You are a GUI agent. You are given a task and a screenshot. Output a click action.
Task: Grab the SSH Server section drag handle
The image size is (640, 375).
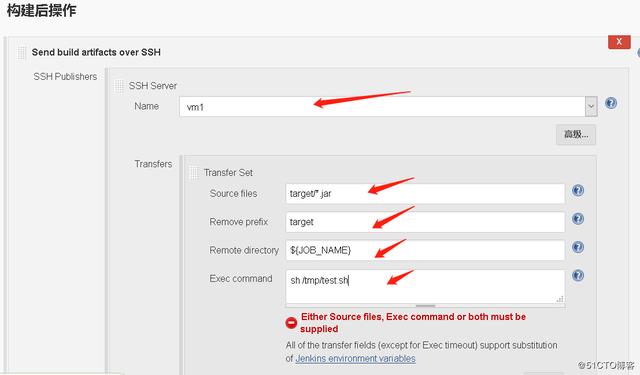[119, 86]
